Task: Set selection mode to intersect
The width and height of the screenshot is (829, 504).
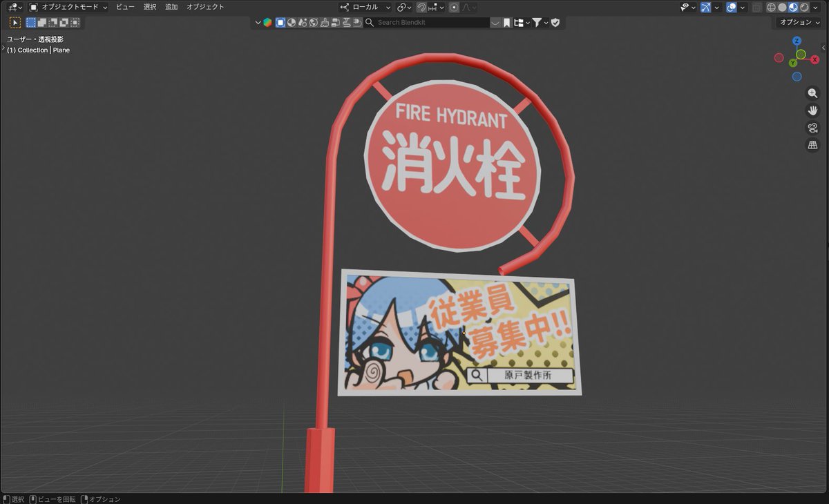Action: [75, 22]
